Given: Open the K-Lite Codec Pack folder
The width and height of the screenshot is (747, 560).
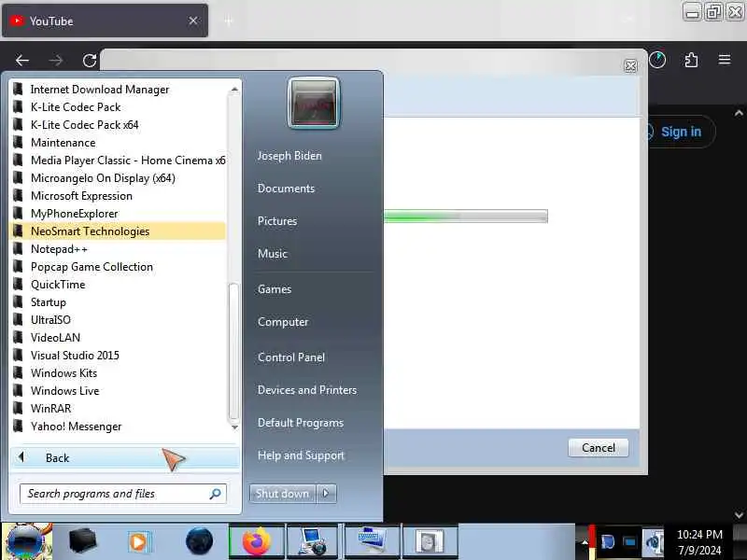Looking at the screenshot, I should [118, 107].
